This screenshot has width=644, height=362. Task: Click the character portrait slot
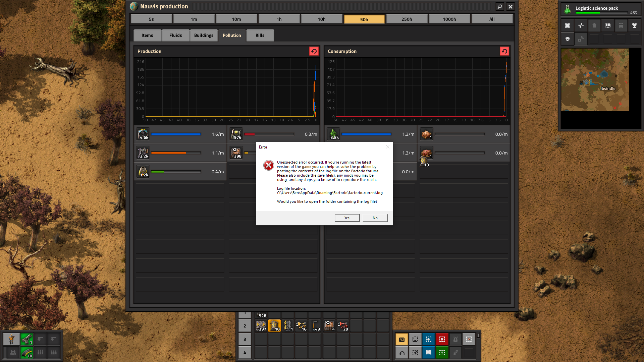(x=11, y=339)
